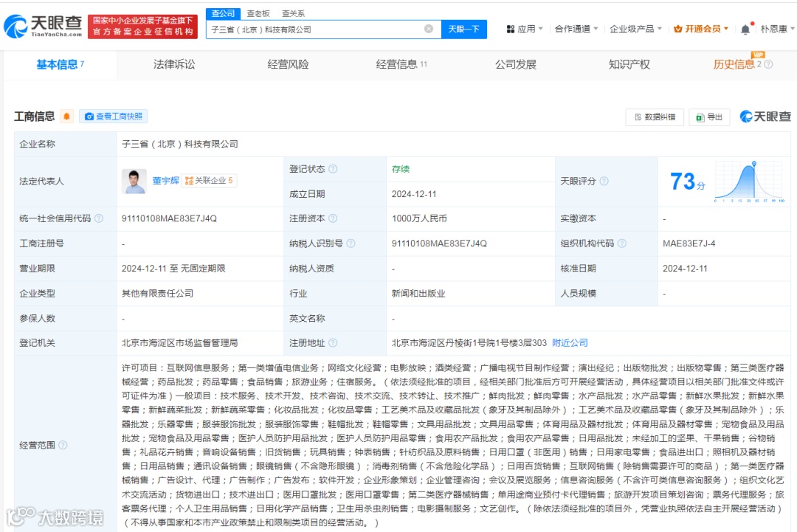Open 开通会员 dropdown
Image resolution: width=797 pixels, height=532 pixels.
coord(701,29)
